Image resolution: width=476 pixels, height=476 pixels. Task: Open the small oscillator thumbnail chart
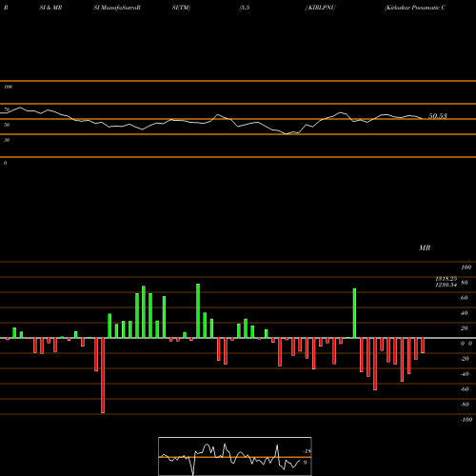235,456
